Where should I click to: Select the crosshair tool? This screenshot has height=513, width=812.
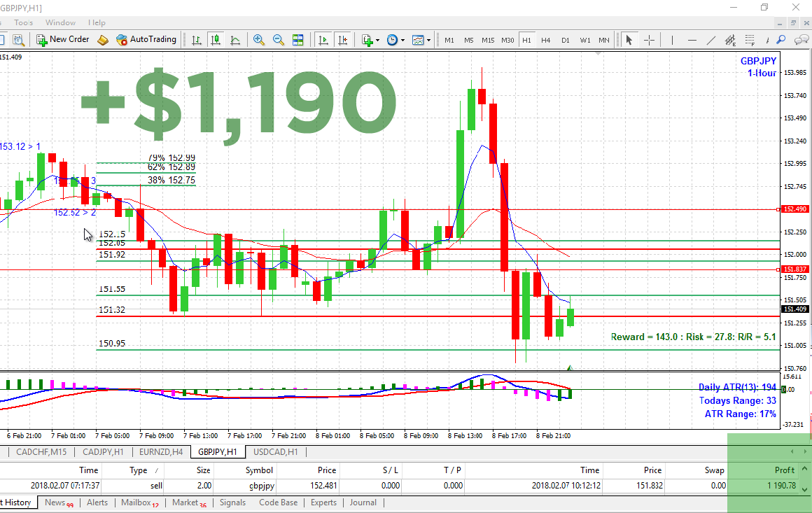[649, 40]
